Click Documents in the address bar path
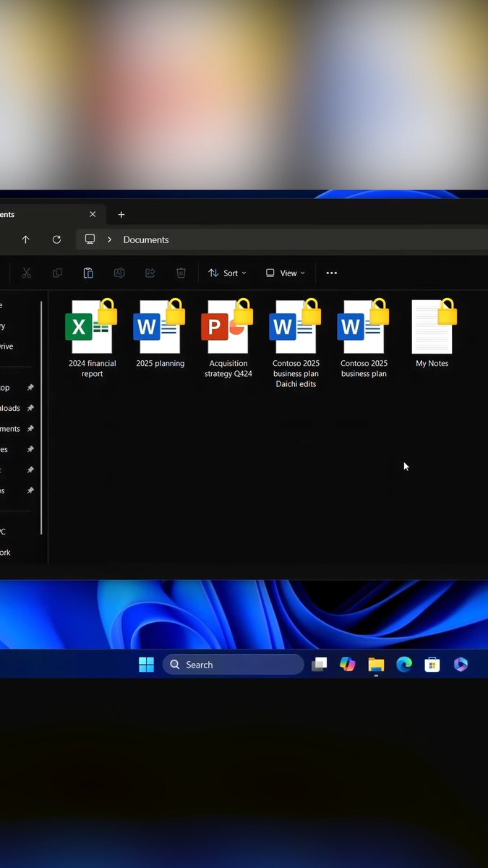488x868 pixels. tap(146, 239)
